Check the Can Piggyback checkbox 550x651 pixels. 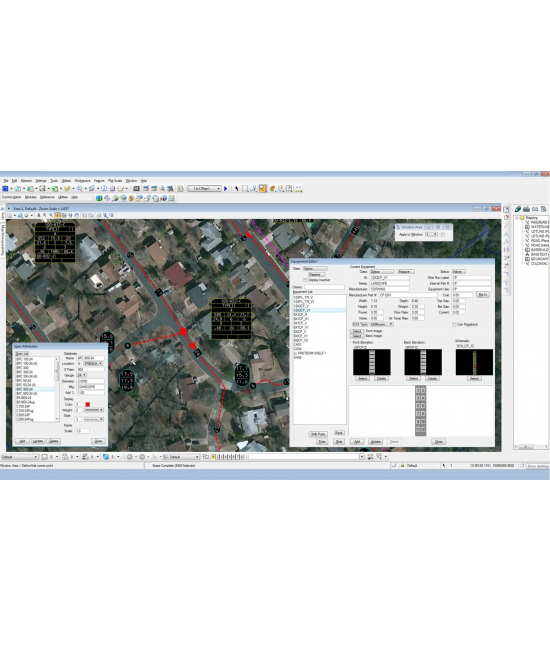[454, 324]
